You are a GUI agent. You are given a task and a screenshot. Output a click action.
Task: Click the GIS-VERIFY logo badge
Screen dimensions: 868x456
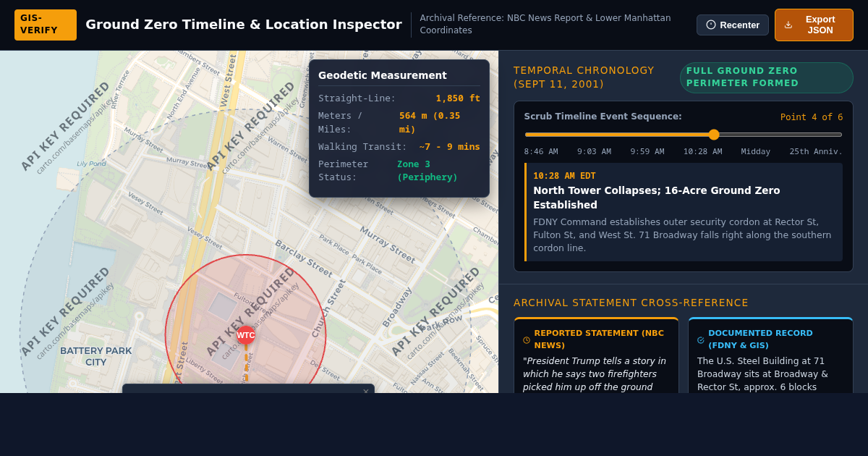(46, 25)
